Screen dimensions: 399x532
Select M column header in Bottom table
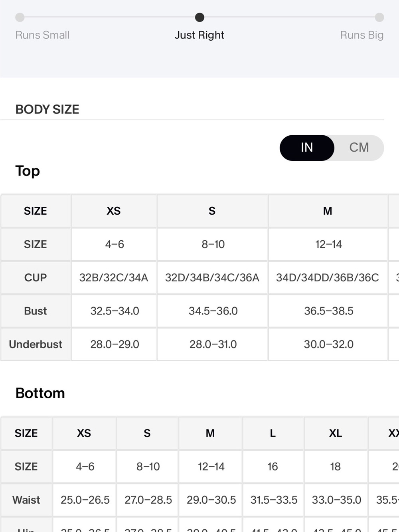[x=210, y=433]
